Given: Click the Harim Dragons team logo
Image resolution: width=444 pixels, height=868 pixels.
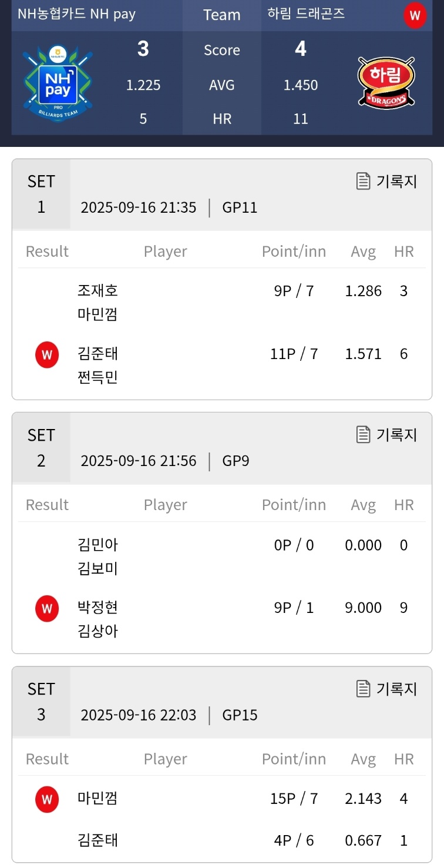Looking at the screenshot, I should [386, 82].
